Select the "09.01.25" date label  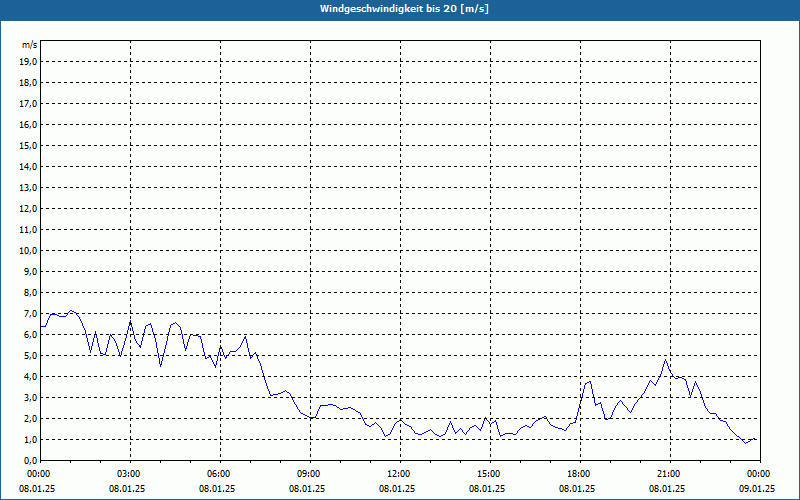[x=757, y=488]
